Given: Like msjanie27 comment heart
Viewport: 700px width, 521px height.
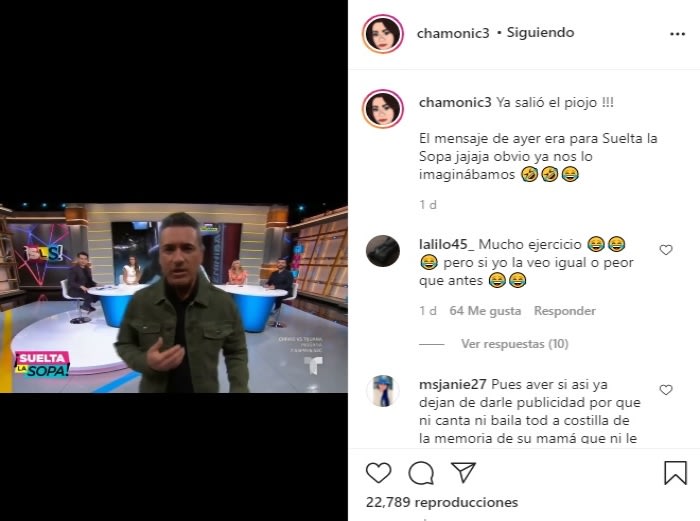Looking at the screenshot, I should 666,390.
